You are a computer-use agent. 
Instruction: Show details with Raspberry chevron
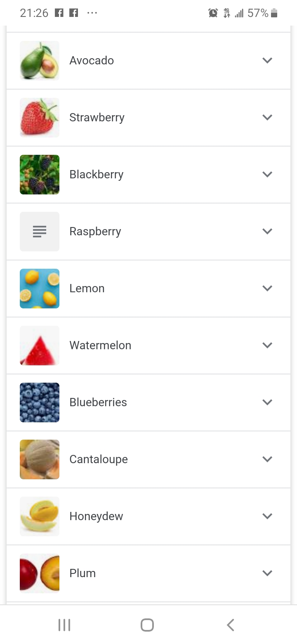pos(267,231)
